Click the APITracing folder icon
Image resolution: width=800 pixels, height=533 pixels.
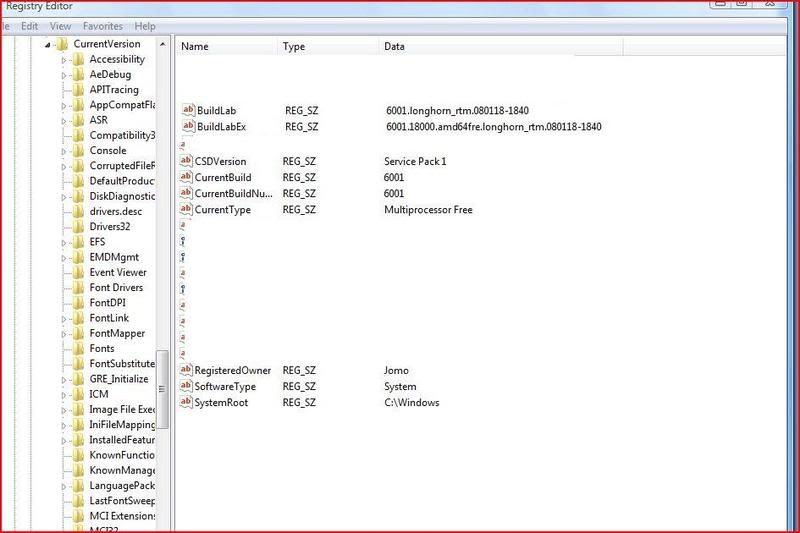tap(78, 90)
